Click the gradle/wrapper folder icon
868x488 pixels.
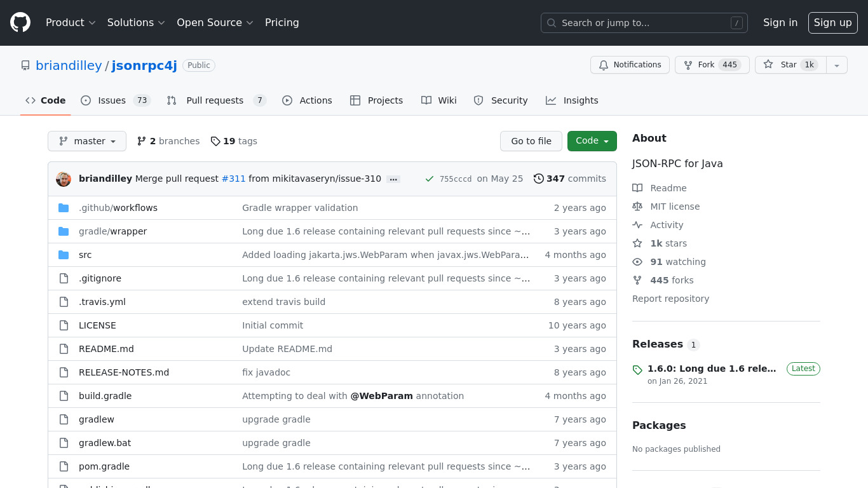tap(64, 231)
